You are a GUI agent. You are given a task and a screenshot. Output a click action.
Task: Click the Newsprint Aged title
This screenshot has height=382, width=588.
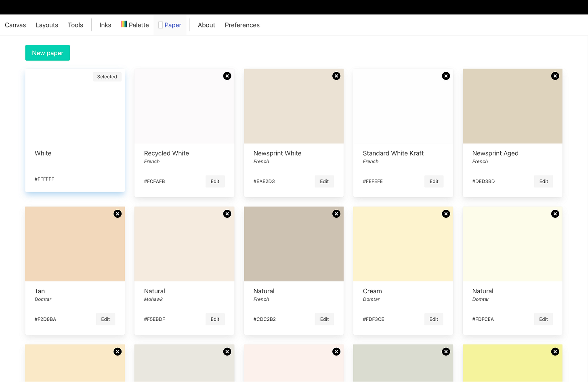496,153
